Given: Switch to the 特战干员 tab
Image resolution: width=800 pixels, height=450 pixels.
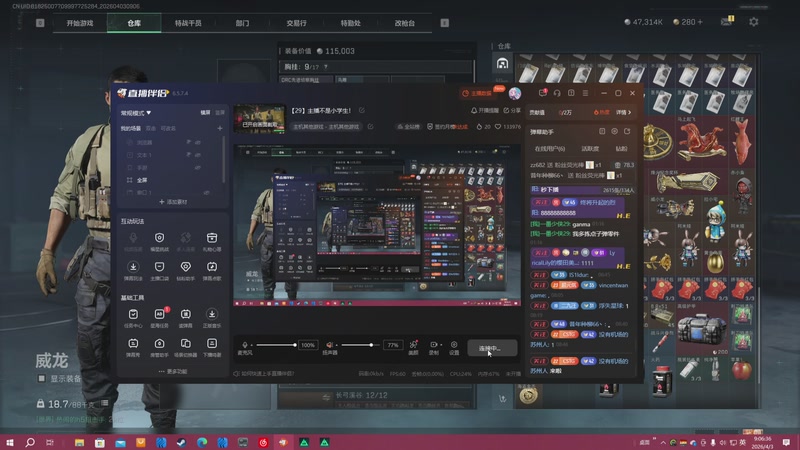Looking at the screenshot, I should coord(188,23).
